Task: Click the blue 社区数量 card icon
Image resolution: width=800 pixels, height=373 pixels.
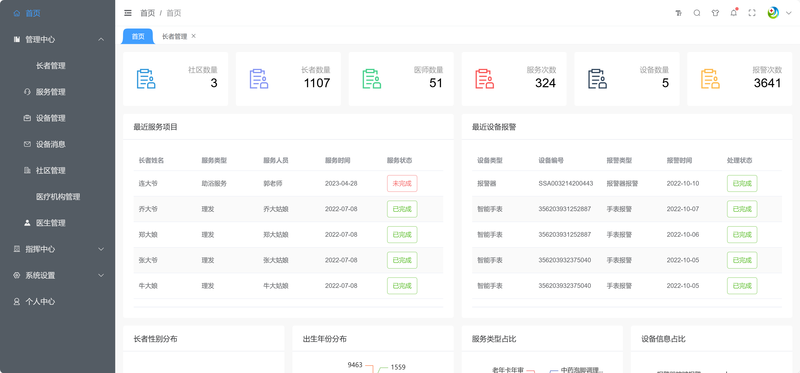Action: coord(146,79)
